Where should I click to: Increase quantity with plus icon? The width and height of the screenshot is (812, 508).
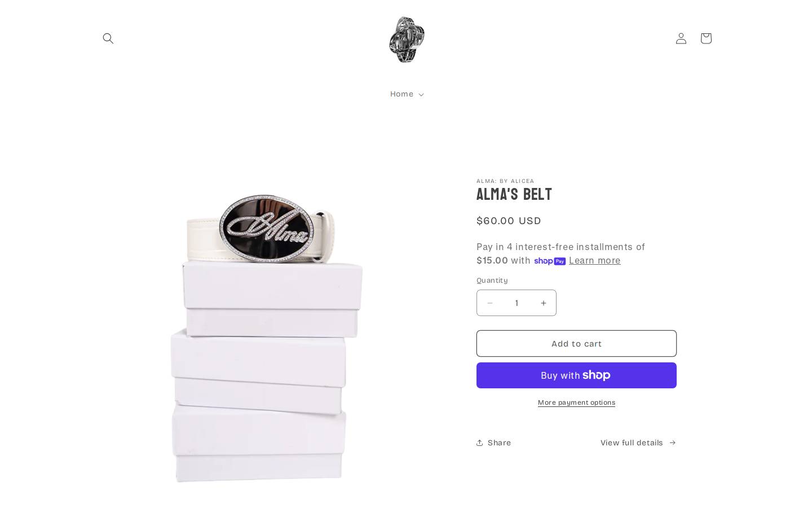[544, 303]
